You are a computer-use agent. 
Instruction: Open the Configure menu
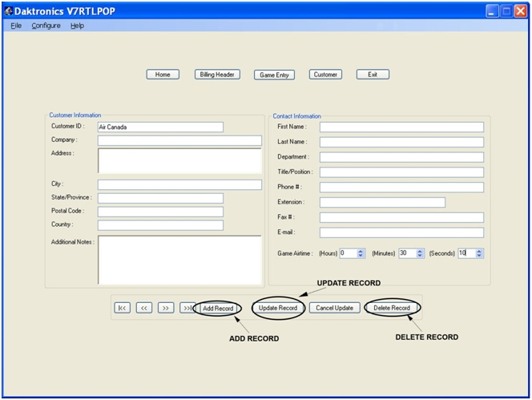pos(46,26)
